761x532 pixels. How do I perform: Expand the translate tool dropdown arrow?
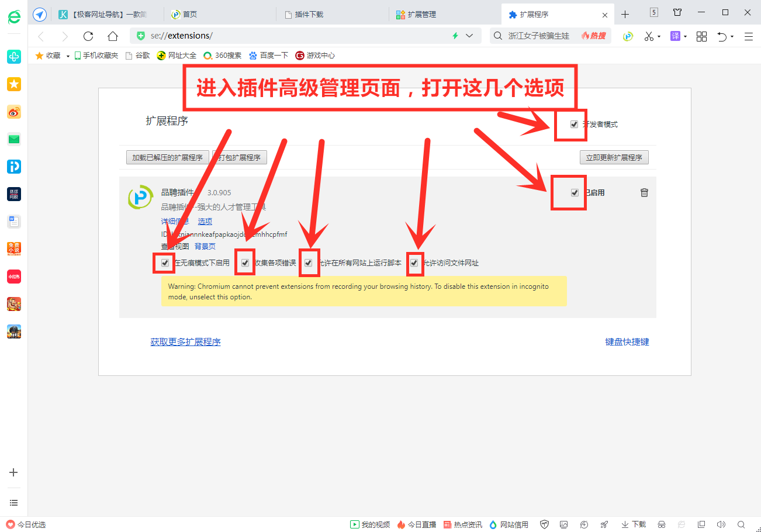(x=685, y=36)
